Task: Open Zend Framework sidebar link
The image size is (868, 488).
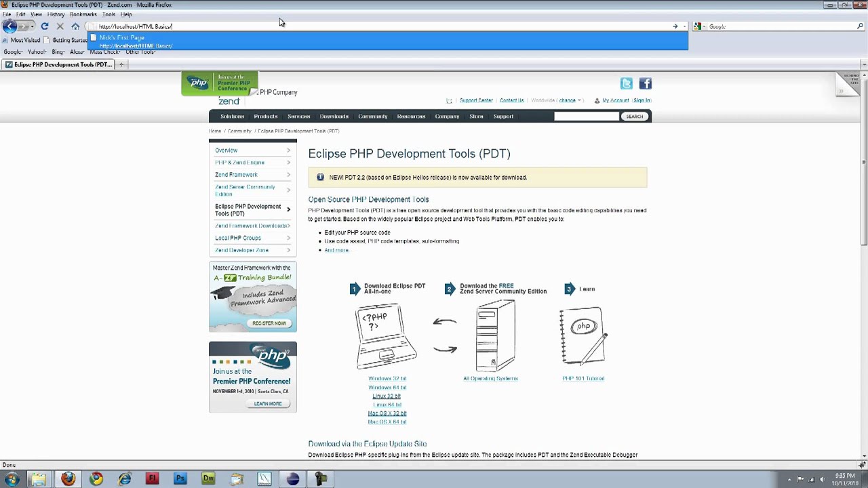Action: (x=236, y=175)
